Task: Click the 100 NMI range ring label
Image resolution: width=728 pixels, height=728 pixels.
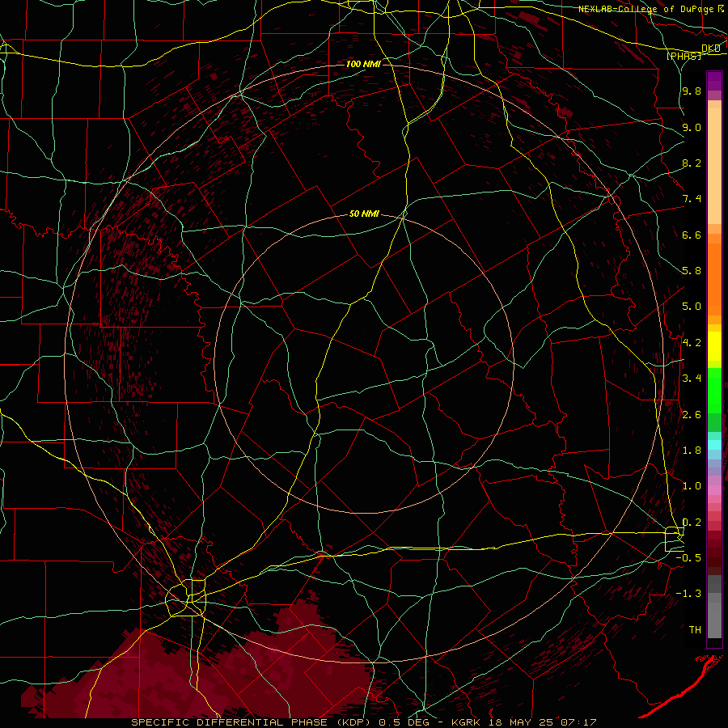Action: click(363, 64)
